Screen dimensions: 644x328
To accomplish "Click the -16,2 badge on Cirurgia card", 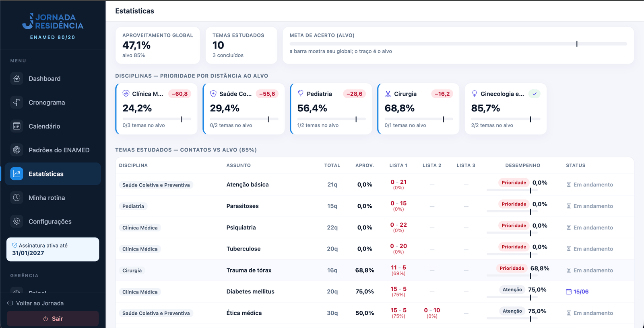I will point(442,94).
